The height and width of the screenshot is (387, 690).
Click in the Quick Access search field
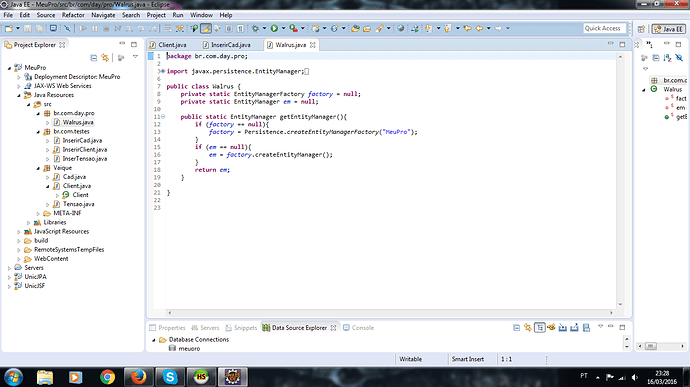coord(605,28)
